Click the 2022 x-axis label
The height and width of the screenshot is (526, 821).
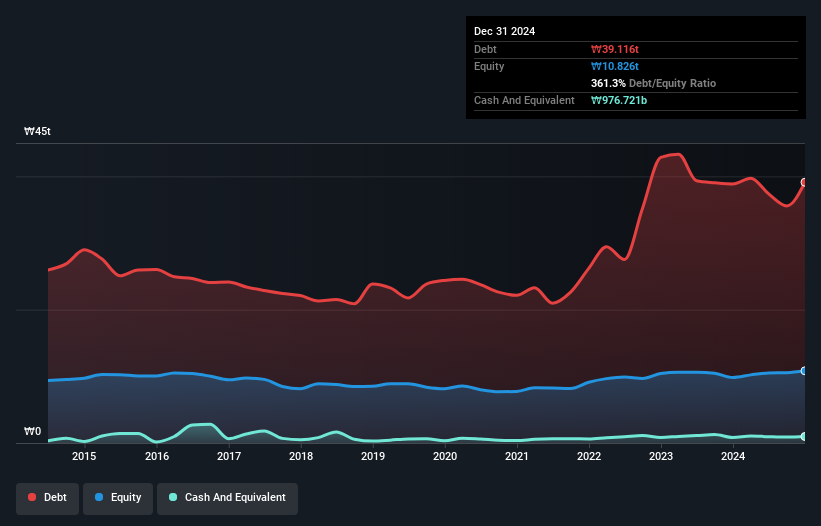[x=589, y=456]
